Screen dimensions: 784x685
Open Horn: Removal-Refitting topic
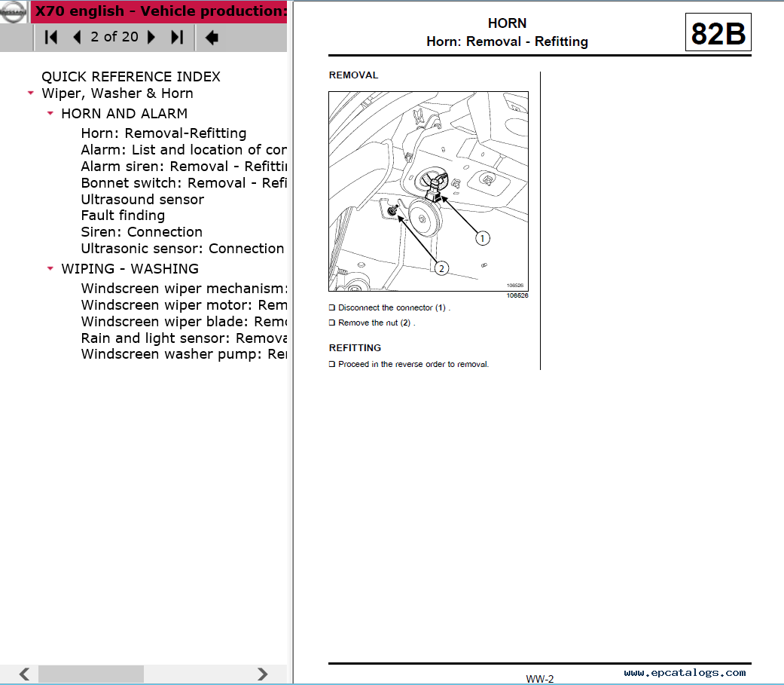tap(163, 133)
